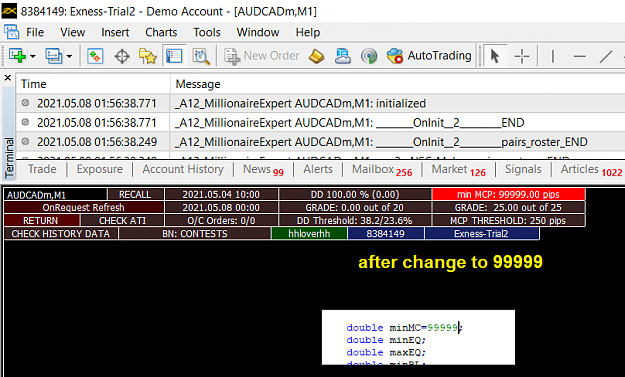Open the File menu
The image size is (625, 377).
pyautogui.click(x=35, y=32)
